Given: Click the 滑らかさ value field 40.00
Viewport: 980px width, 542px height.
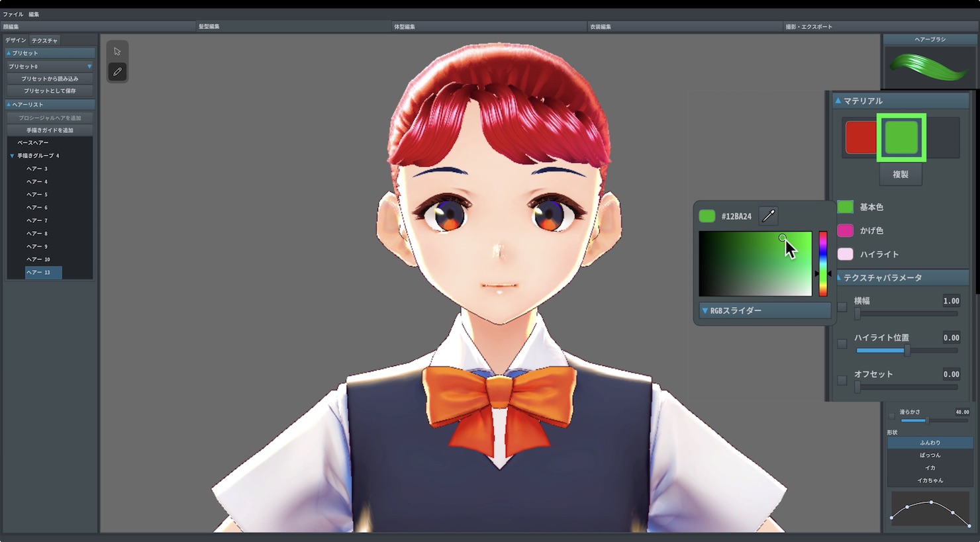Looking at the screenshot, I should (x=962, y=412).
